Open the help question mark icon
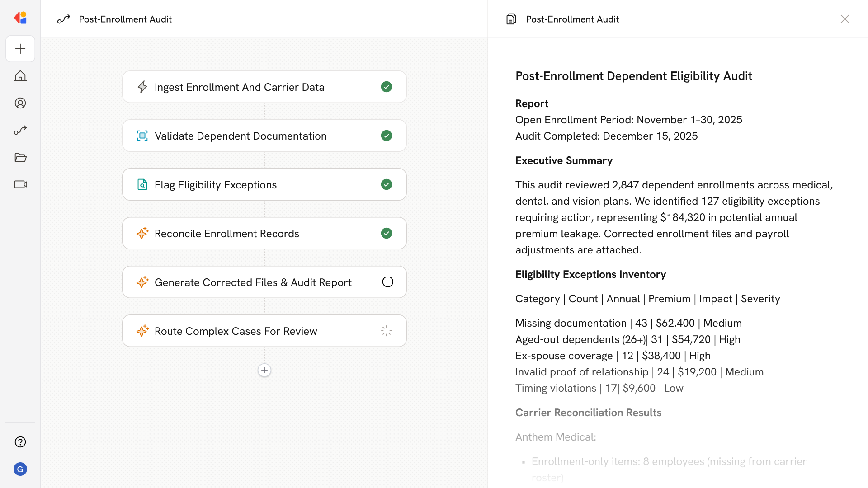 pos(20,442)
